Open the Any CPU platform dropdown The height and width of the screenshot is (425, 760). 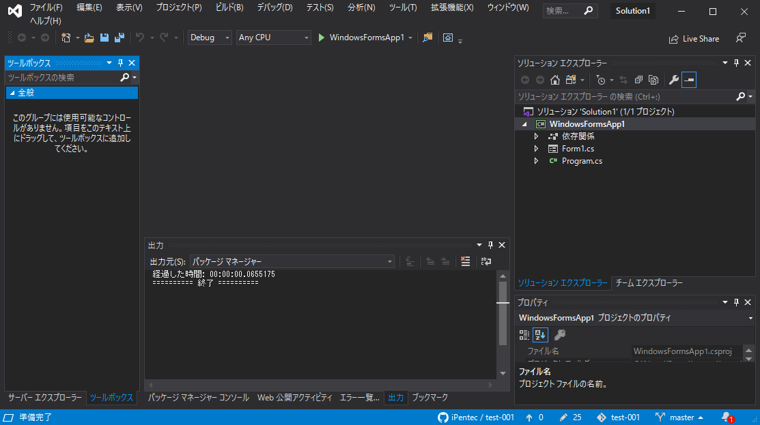pyautogui.click(x=273, y=37)
